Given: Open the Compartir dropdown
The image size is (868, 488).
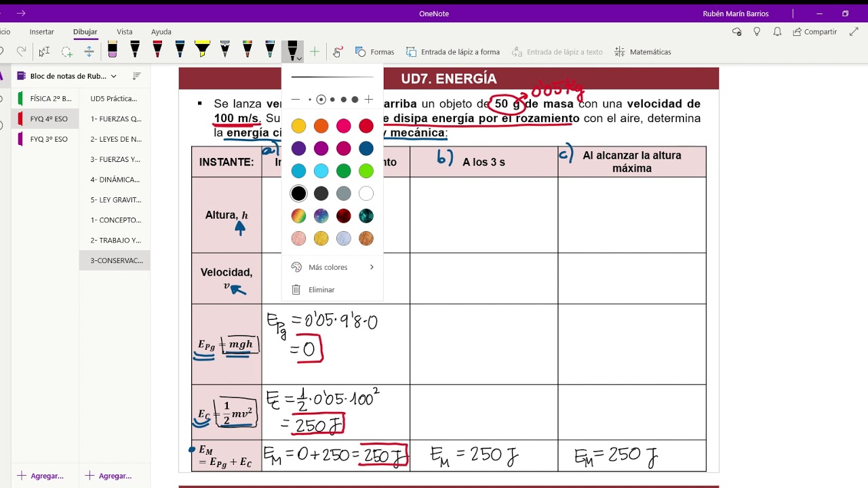Looking at the screenshot, I should pyautogui.click(x=816, y=32).
